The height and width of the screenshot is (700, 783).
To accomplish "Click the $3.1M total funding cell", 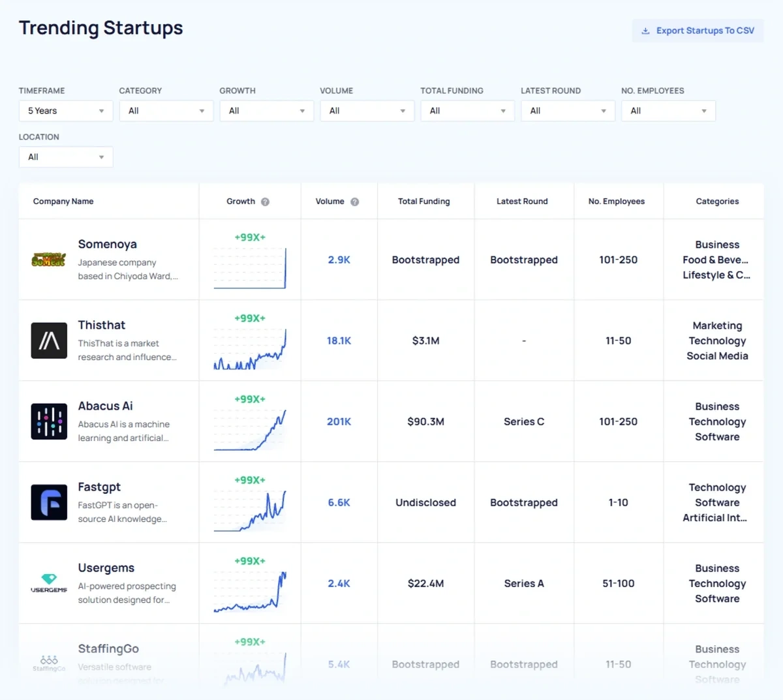I will point(426,341).
